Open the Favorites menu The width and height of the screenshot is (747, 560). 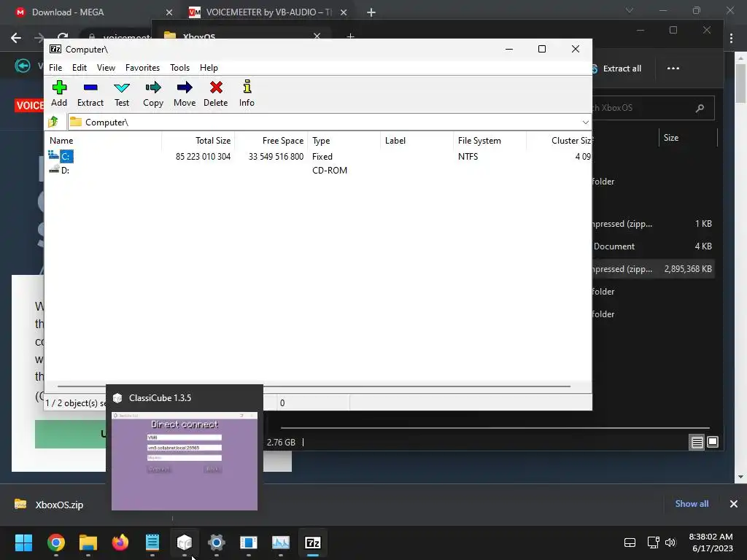142,68
